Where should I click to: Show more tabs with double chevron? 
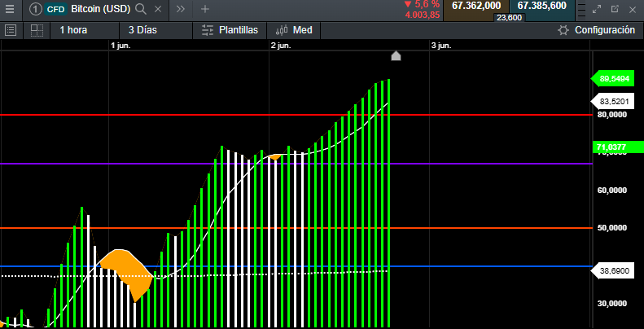tap(180, 9)
